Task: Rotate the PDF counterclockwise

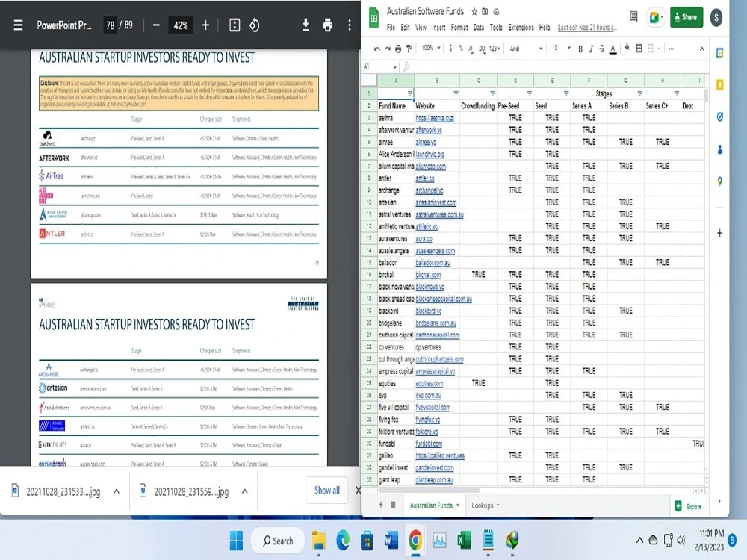Action: (255, 25)
